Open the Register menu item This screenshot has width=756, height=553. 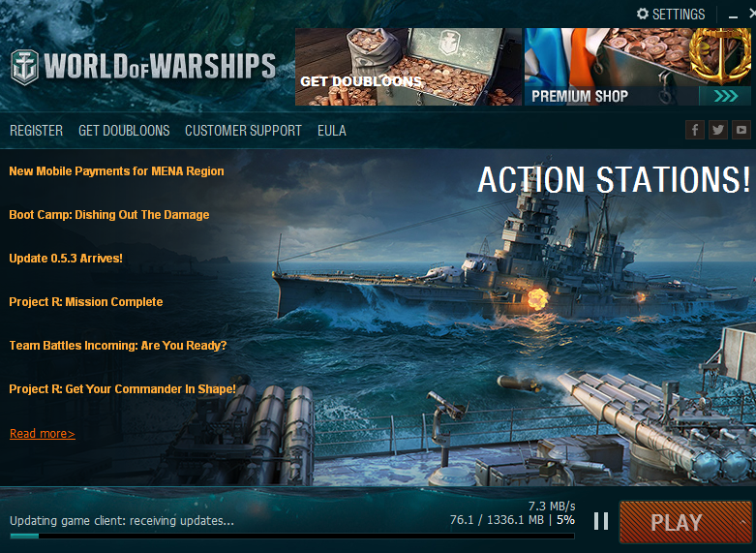click(x=36, y=131)
